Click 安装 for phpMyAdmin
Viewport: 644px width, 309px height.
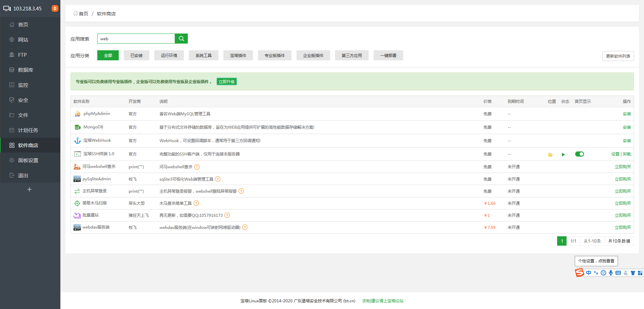627,114
